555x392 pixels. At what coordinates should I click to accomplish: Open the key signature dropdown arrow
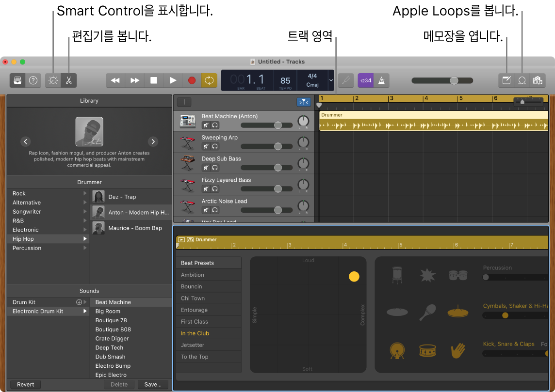point(330,80)
